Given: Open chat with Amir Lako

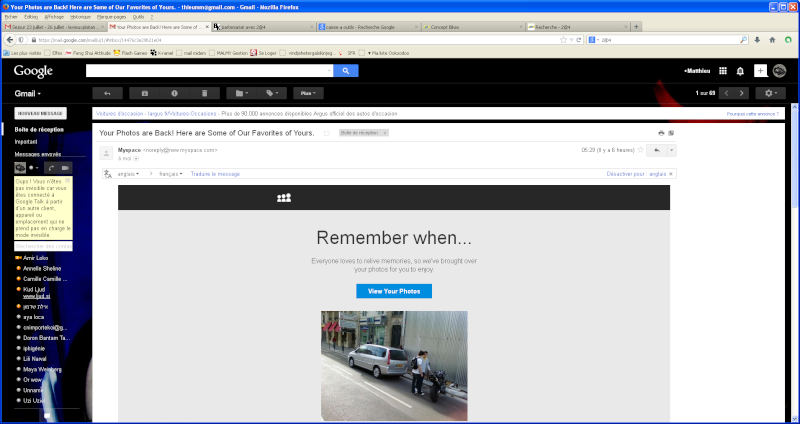Looking at the screenshot, I should click(35, 258).
